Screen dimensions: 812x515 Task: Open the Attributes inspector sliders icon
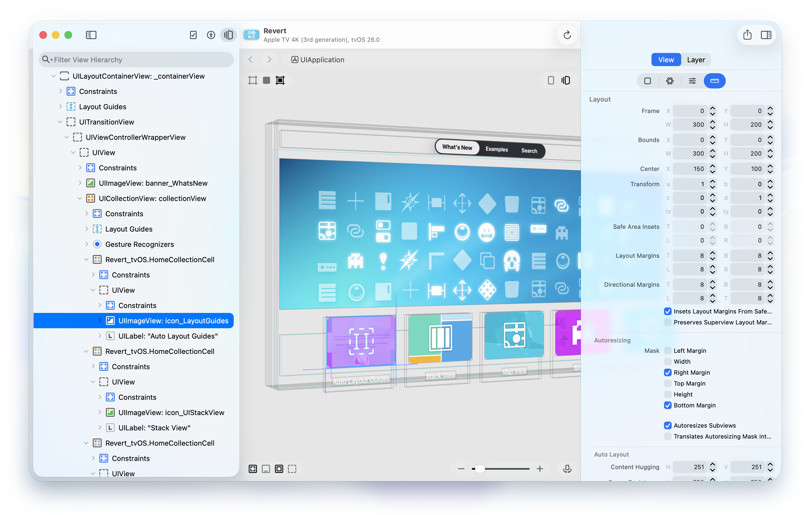pyautogui.click(x=692, y=81)
